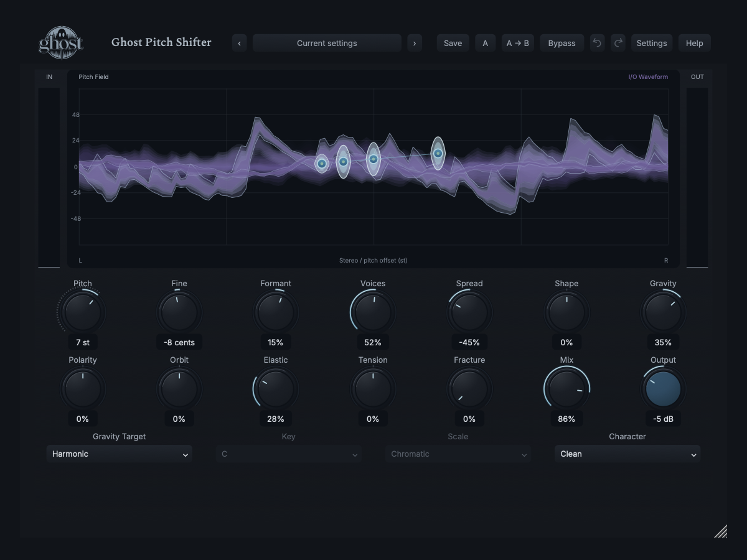
Task: Click the Ghost logo icon
Action: pos(61,43)
